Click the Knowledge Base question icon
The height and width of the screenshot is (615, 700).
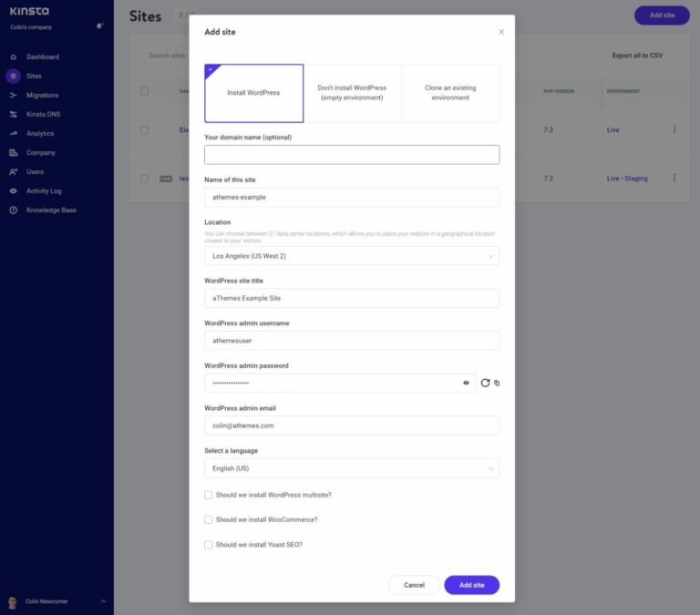[14, 210]
